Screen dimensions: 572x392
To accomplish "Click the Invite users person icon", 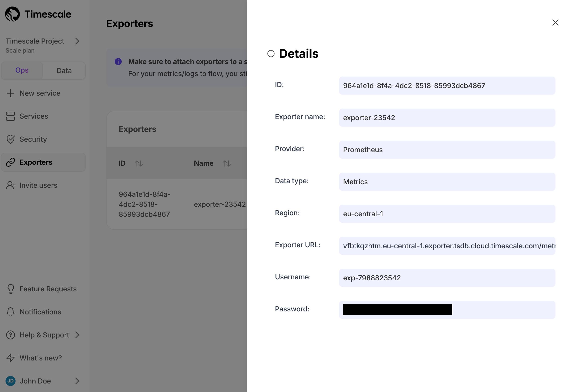I will (11, 185).
